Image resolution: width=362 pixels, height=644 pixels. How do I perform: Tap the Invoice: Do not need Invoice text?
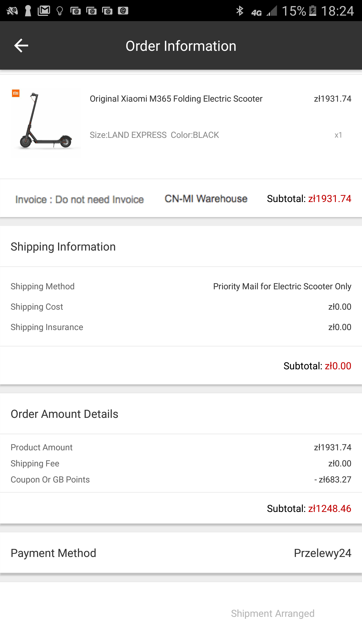point(79,199)
